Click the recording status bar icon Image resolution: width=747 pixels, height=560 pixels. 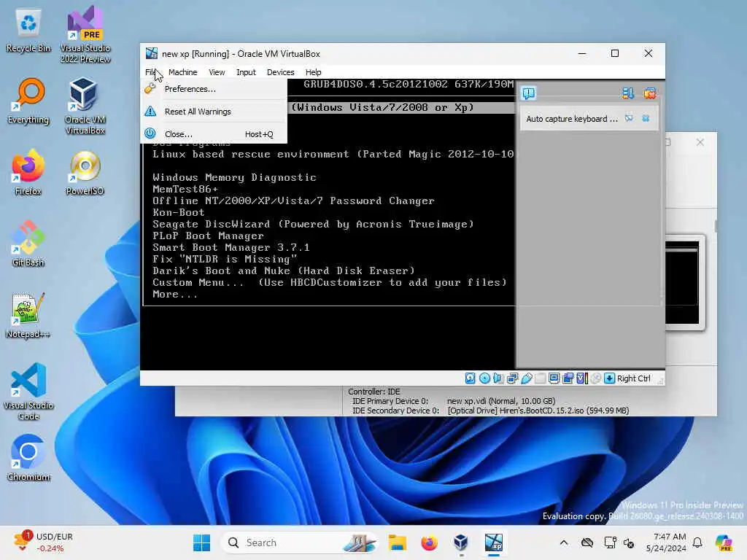[x=568, y=378]
